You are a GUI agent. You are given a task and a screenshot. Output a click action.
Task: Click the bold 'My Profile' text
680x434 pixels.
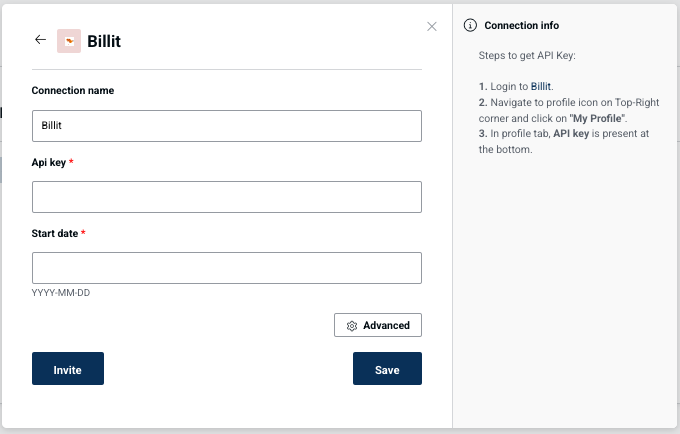[x=597, y=118]
